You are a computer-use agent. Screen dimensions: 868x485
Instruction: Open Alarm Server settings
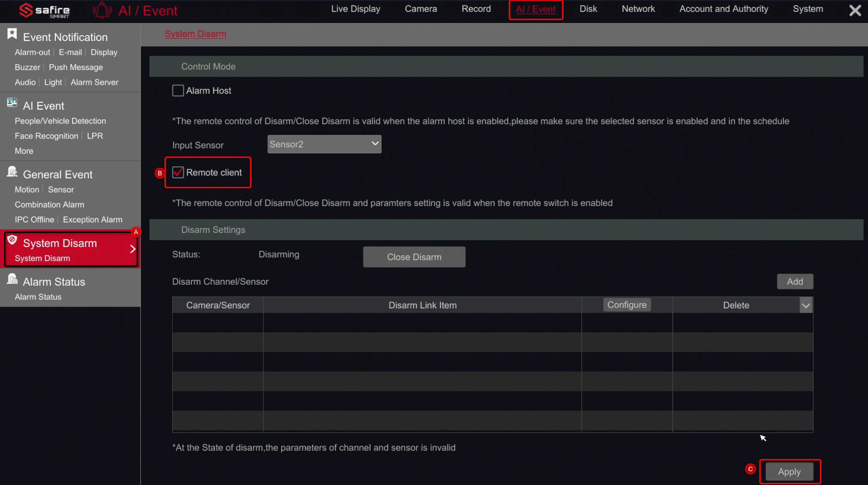(x=94, y=82)
